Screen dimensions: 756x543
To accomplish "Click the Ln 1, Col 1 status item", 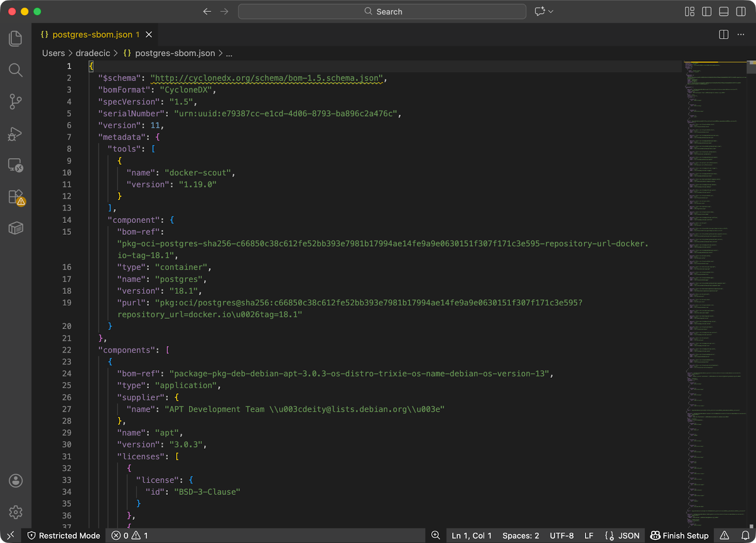I will coord(472,535).
